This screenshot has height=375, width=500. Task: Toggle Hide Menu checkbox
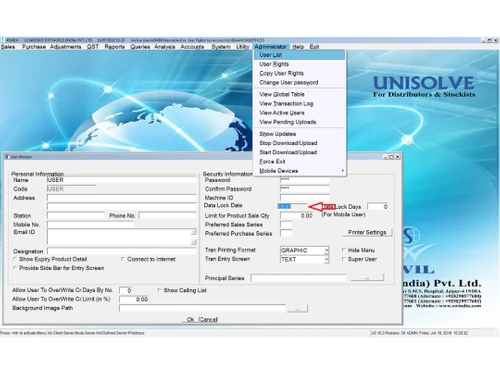[x=344, y=250]
